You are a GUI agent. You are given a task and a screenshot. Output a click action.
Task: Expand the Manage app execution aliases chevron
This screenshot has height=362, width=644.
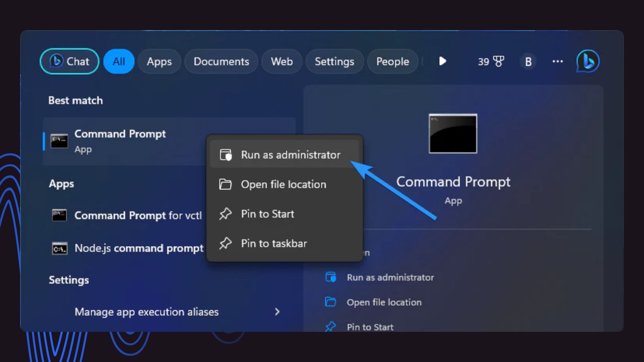[277, 312]
